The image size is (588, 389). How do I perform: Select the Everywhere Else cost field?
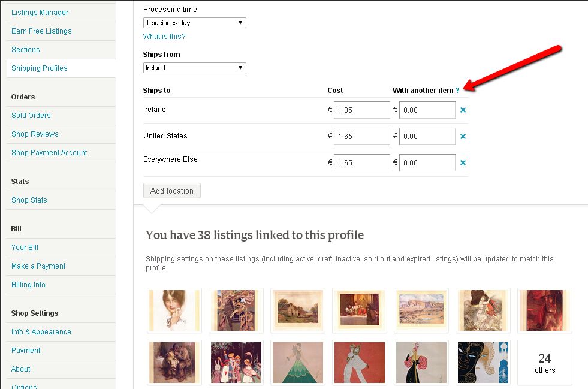click(x=362, y=163)
